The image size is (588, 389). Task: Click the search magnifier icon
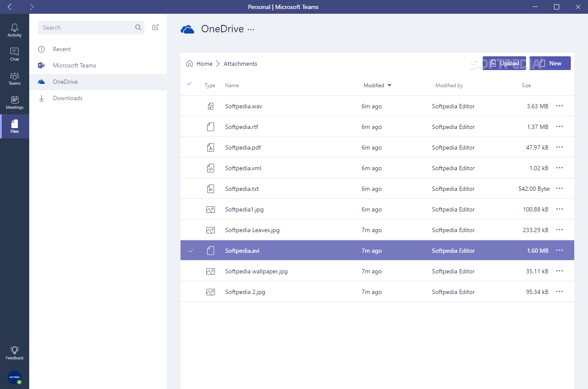138,28
